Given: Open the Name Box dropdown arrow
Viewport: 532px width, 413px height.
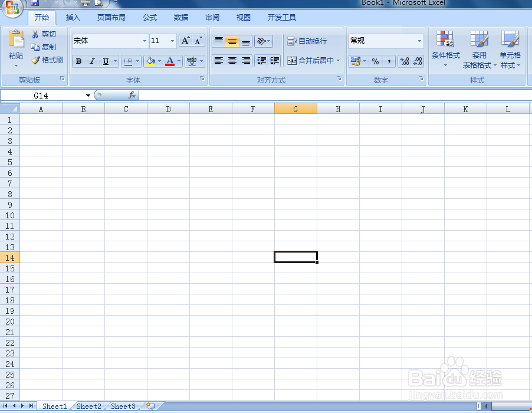Looking at the screenshot, I should click(88, 96).
